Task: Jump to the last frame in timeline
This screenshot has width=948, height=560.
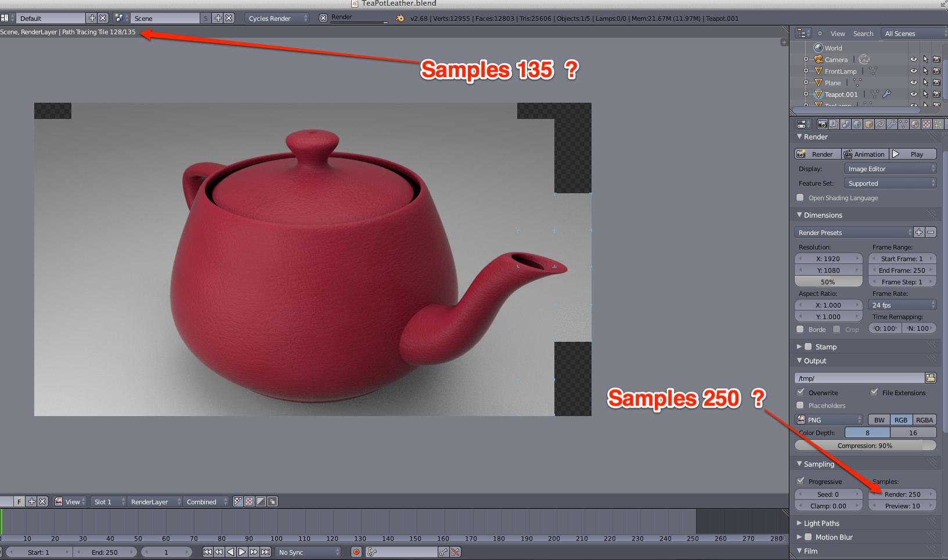Action: pos(265,552)
